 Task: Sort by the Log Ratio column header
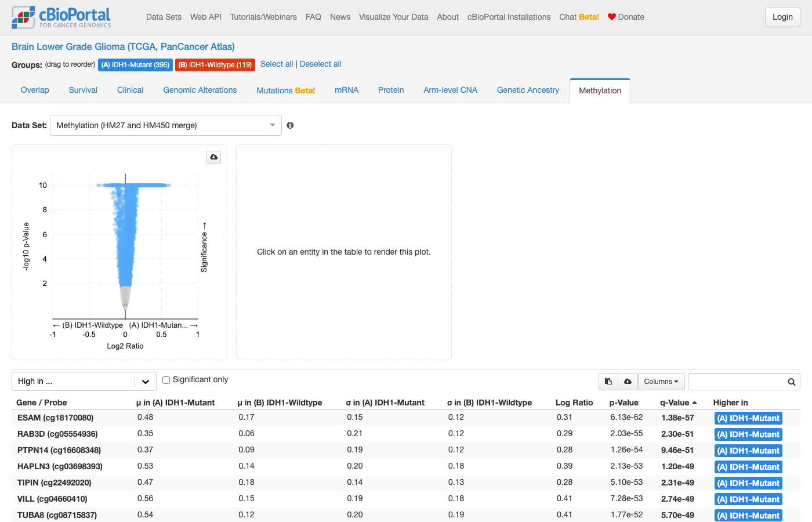(574, 403)
